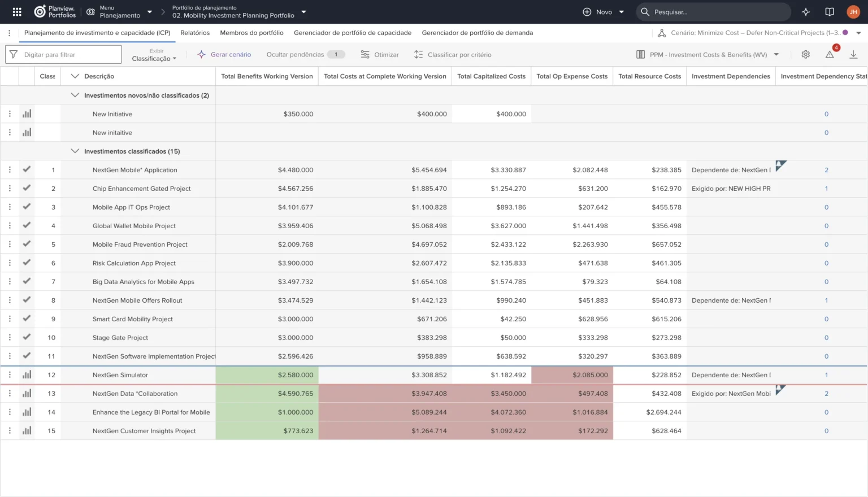Open the Exibir Classificação dropdown
The width and height of the screenshot is (868, 497).
[154, 55]
